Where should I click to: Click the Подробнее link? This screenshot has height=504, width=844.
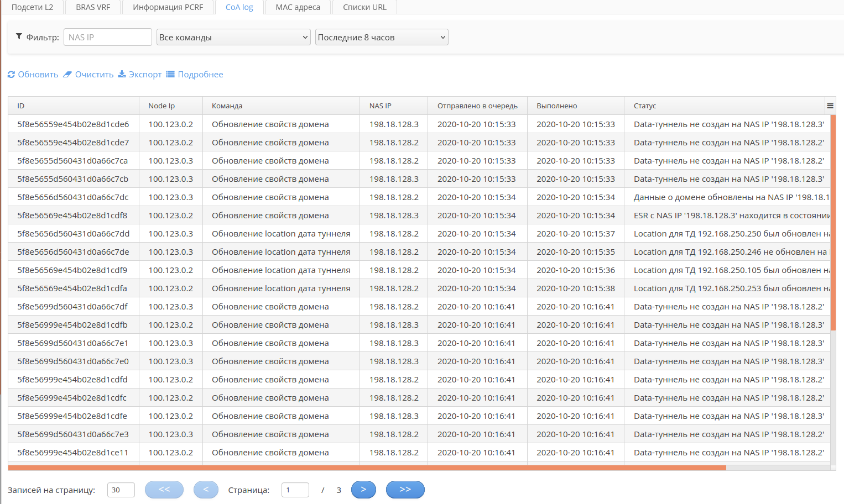click(x=200, y=75)
